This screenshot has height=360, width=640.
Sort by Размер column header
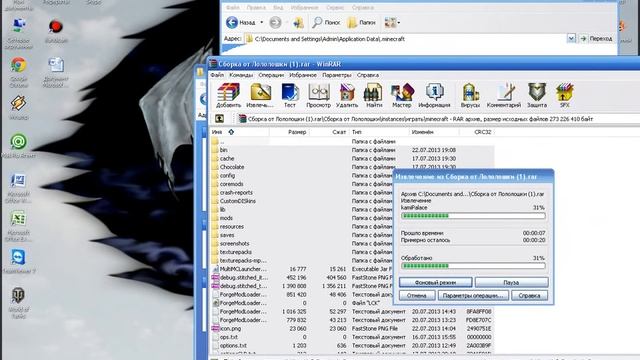(289, 132)
